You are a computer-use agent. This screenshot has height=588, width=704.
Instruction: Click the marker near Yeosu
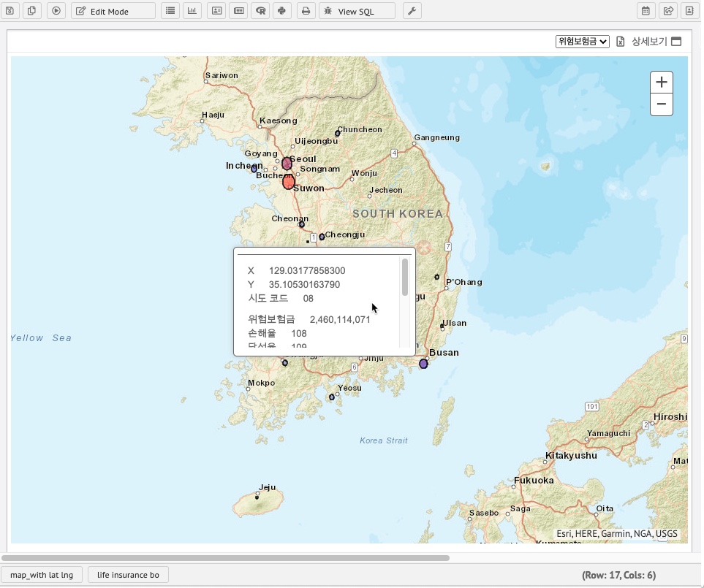[331, 397]
